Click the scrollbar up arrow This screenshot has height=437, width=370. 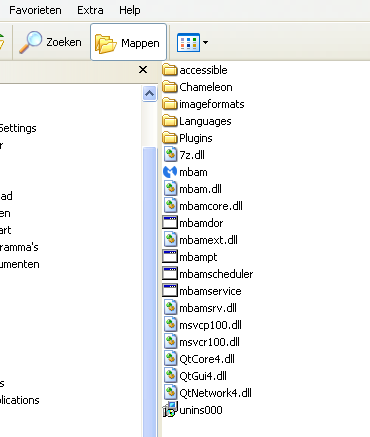click(x=149, y=94)
